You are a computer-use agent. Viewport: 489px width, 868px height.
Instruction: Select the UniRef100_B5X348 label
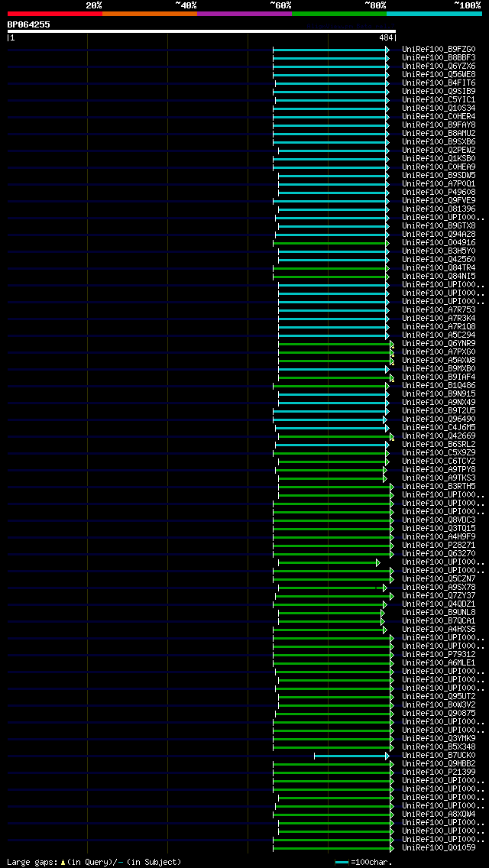point(439,747)
